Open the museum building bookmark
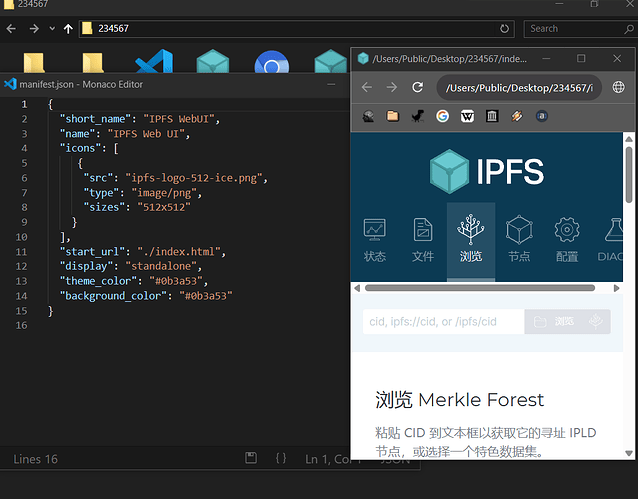Viewport: 638px width, 499px height. [492, 116]
